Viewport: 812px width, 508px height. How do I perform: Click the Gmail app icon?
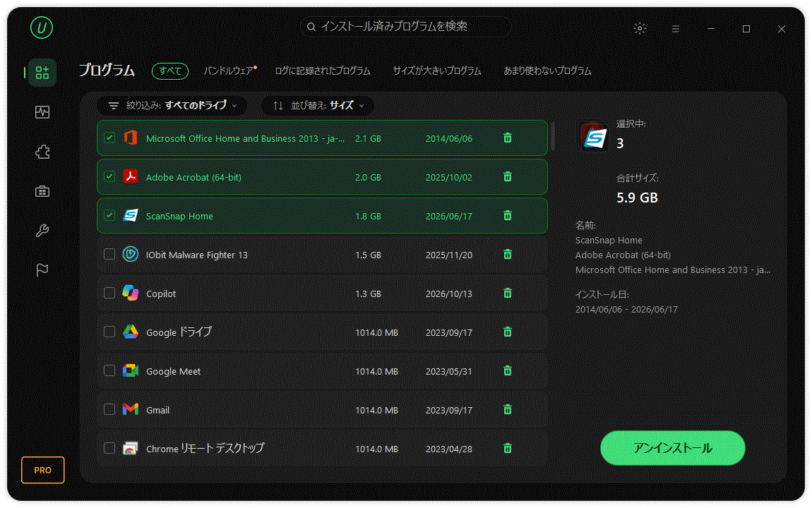point(131,409)
